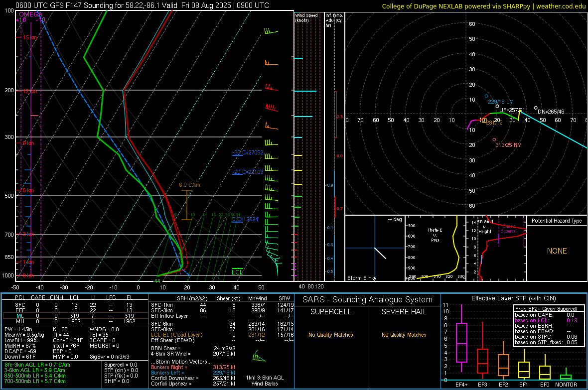Click the SARS - Sounding Analogue System header
Screen dimensions: 588x390
click(x=368, y=300)
